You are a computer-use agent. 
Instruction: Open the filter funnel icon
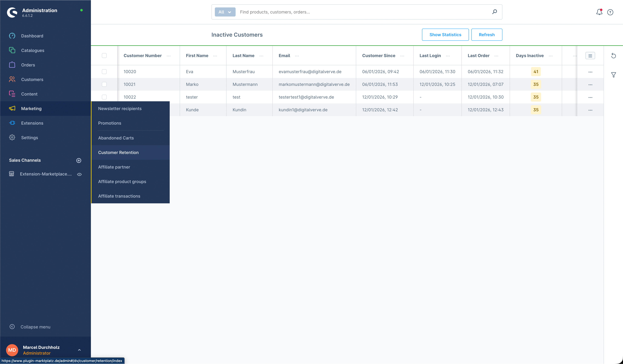613,75
